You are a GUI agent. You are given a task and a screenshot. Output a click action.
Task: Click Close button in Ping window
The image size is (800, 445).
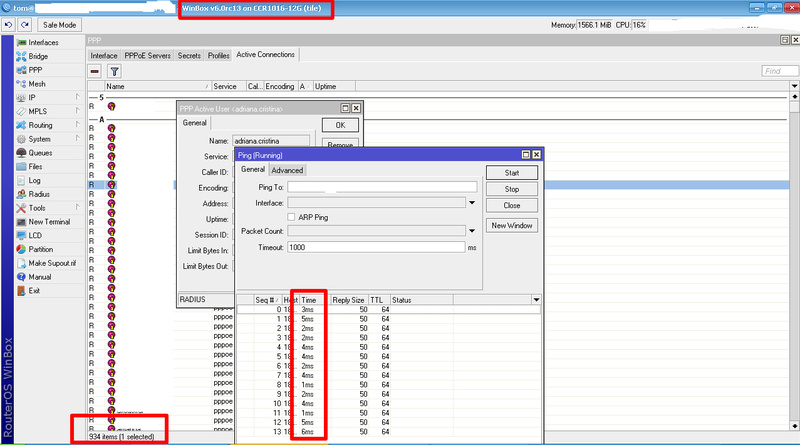[x=512, y=205]
